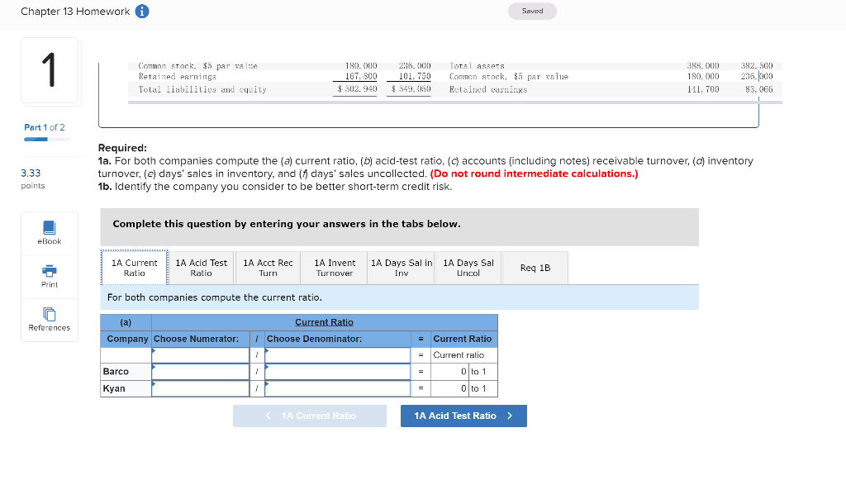Click the Current Ratio denominator input cell
This screenshot has width=846, height=504.
click(x=335, y=354)
